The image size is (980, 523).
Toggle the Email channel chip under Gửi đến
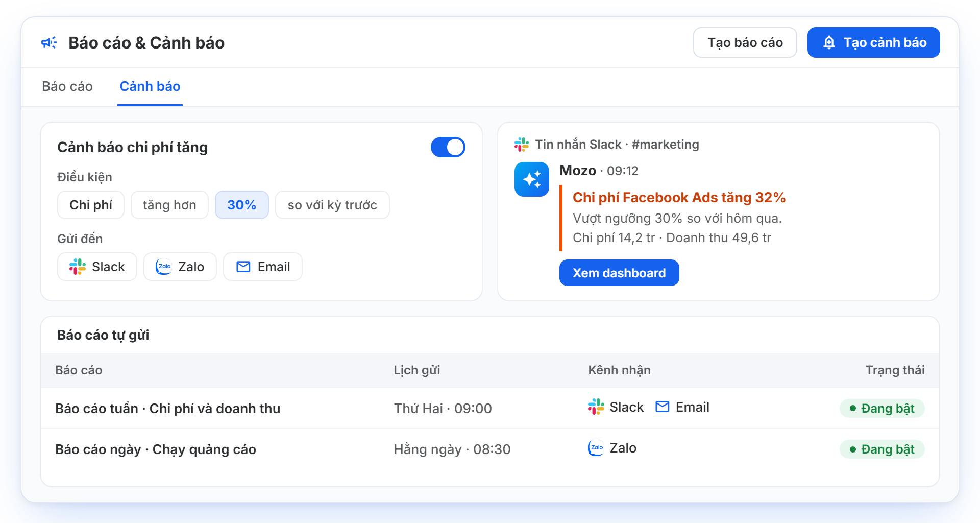coord(263,267)
